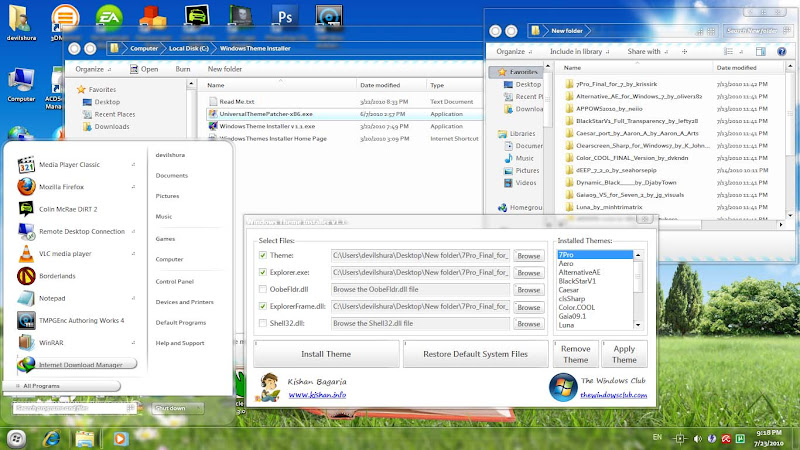Select Devices and Printers in Start menu
The height and width of the screenshot is (450, 800).
pyautogui.click(x=184, y=302)
